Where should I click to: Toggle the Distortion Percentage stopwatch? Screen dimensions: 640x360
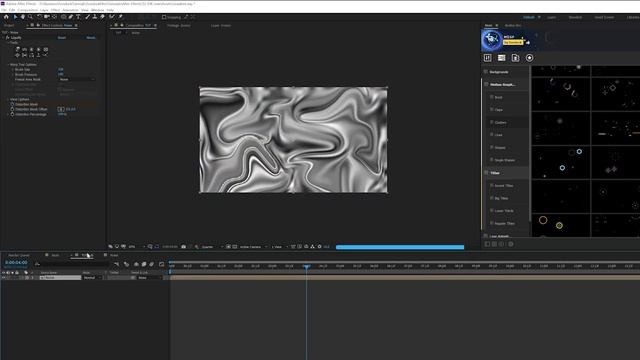(12, 114)
